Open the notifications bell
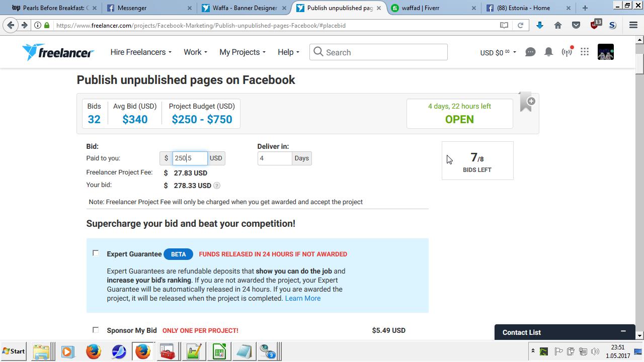 549,52
